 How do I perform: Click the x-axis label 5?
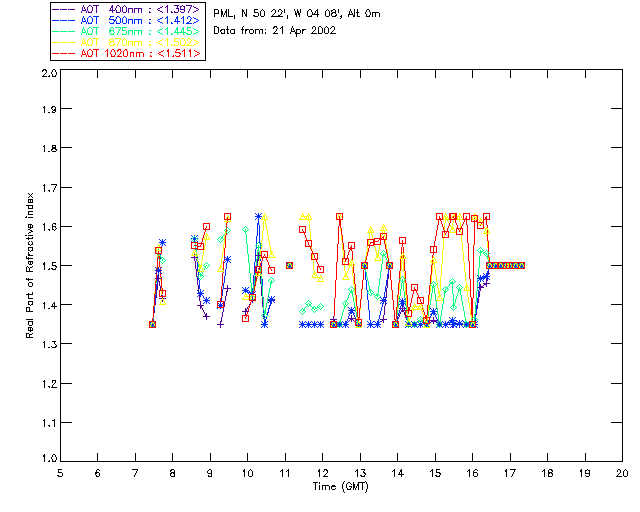[x=60, y=473]
